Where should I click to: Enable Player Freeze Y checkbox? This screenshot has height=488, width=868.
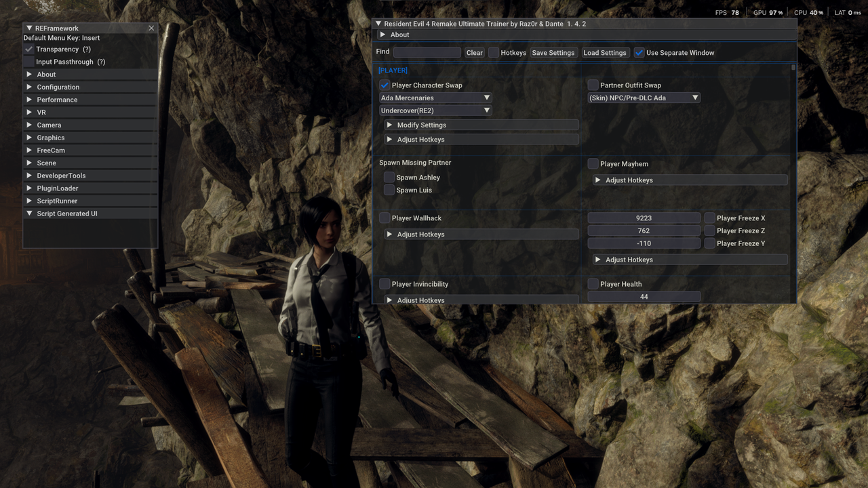pos(710,243)
